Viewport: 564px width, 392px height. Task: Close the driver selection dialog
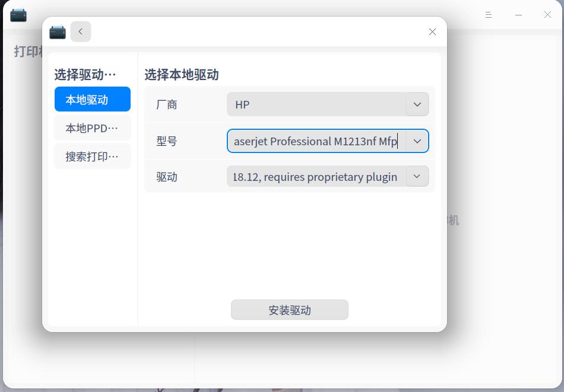432,31
